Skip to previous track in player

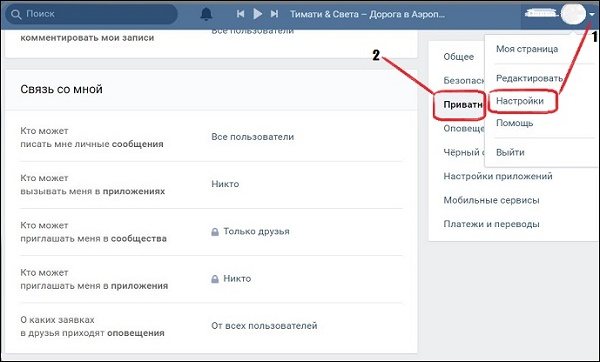[240, 14]
